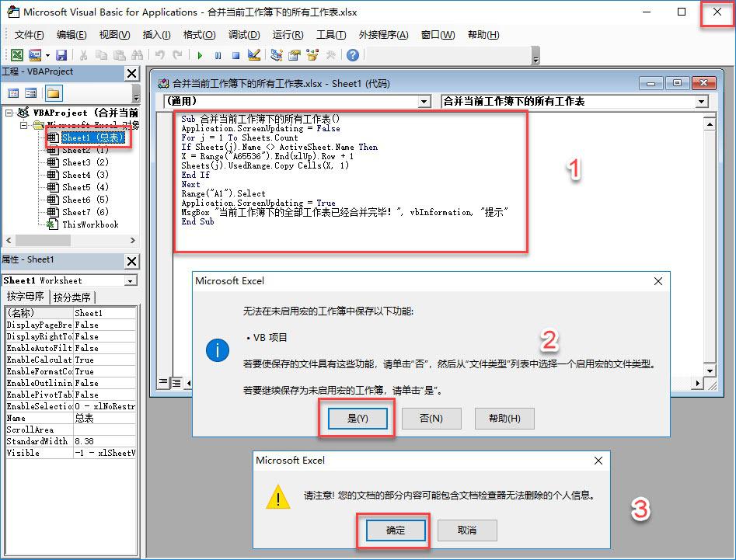Open the 帮助(H) menu

[483, 35]
